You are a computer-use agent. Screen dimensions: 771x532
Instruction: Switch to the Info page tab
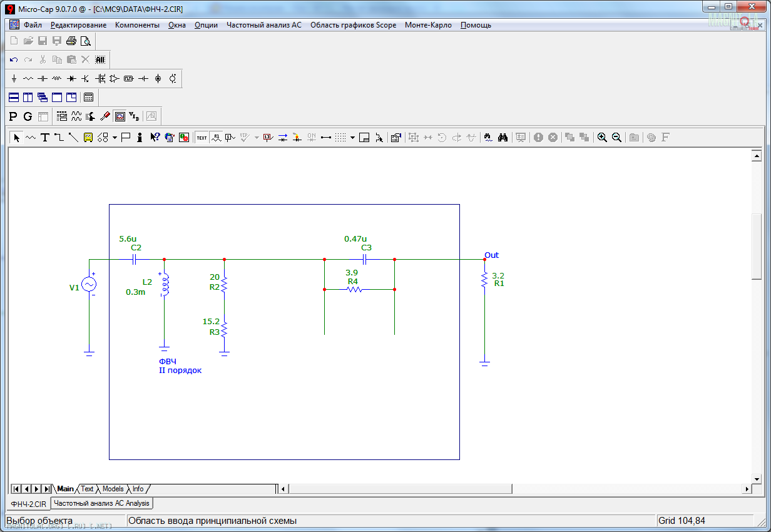pyautogui.click(x=138, y=489)
